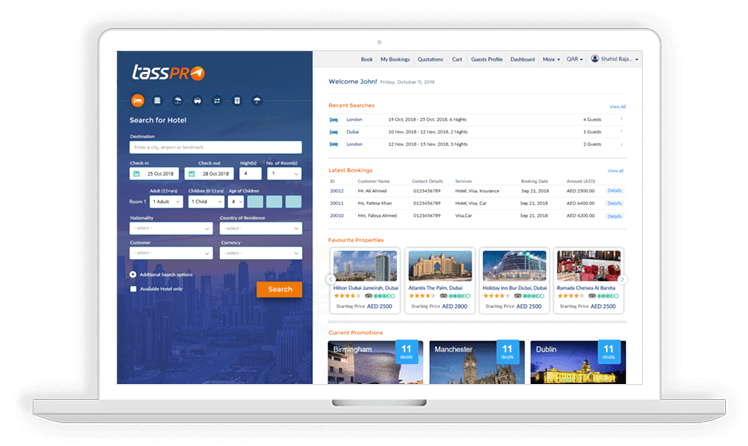Open the Hilton Dubai Jumeirah property thumbnail

point(365,266)
